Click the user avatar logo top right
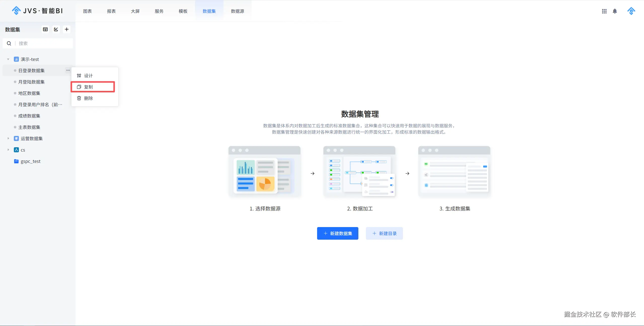The image size is (644, 326). pos(631,11)
